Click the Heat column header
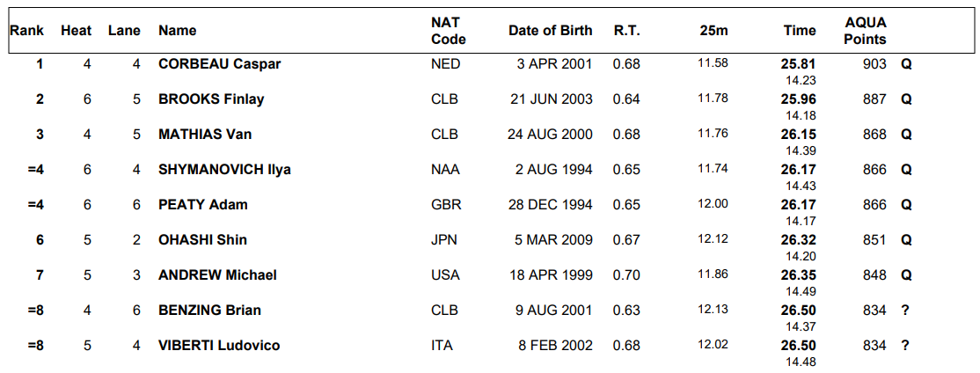Screen dimensions: 980x373 pyautogui.click(x=76, y=31)
